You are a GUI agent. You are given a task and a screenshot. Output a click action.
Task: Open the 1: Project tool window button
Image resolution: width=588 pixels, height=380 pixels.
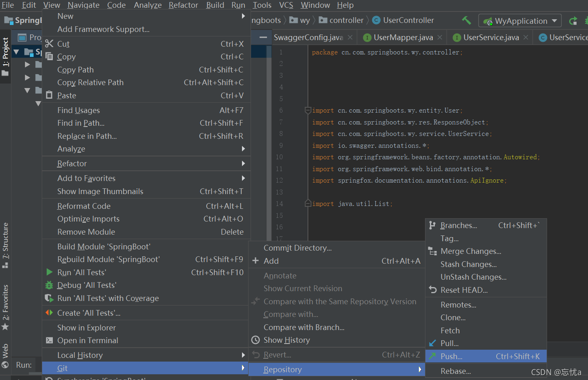pyautogui.click(x=5, y=57)
